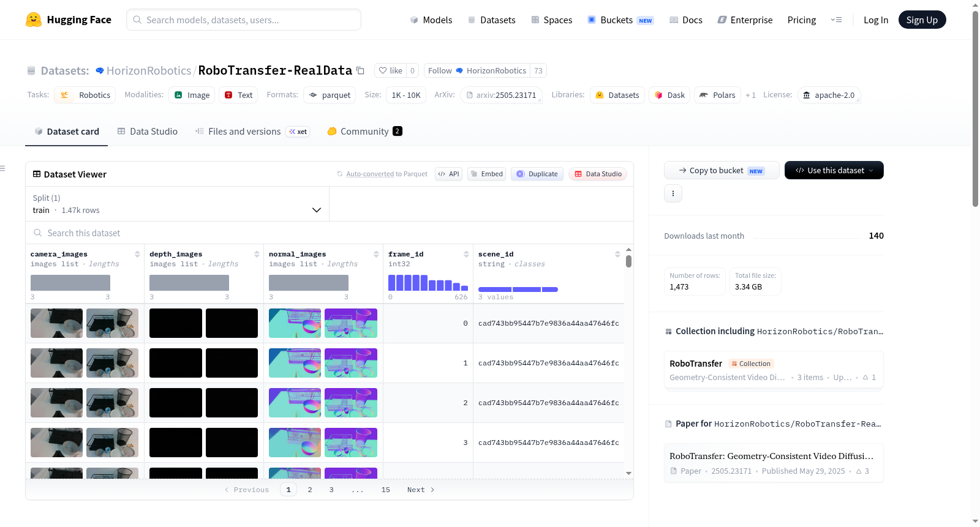Click the Log In link

[876, 20]
